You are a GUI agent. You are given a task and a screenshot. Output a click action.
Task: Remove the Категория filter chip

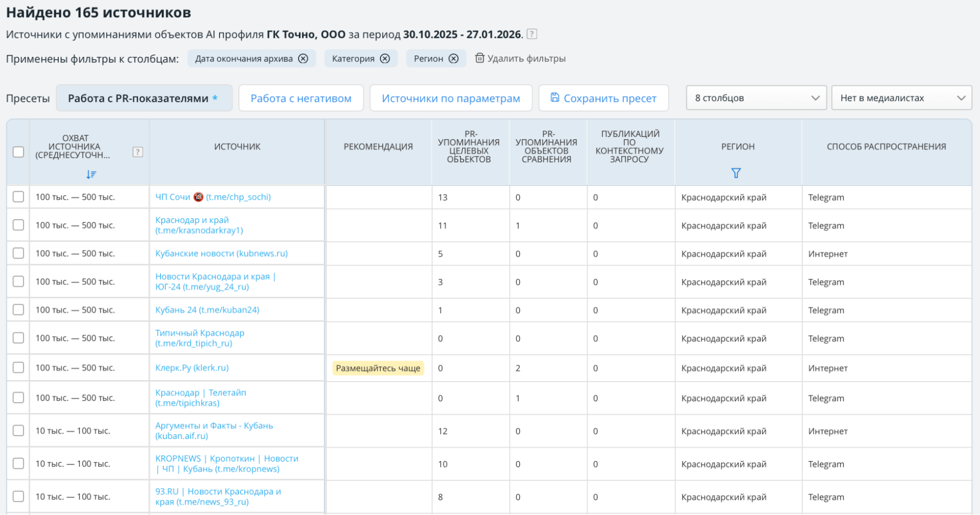[x=385, y=59]
